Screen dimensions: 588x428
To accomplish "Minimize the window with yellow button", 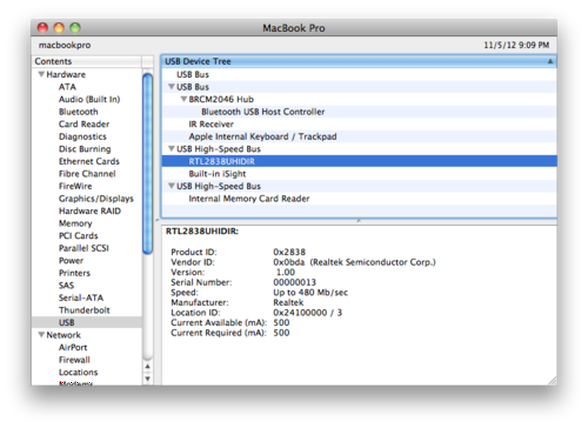I will [x=59, y=28].
